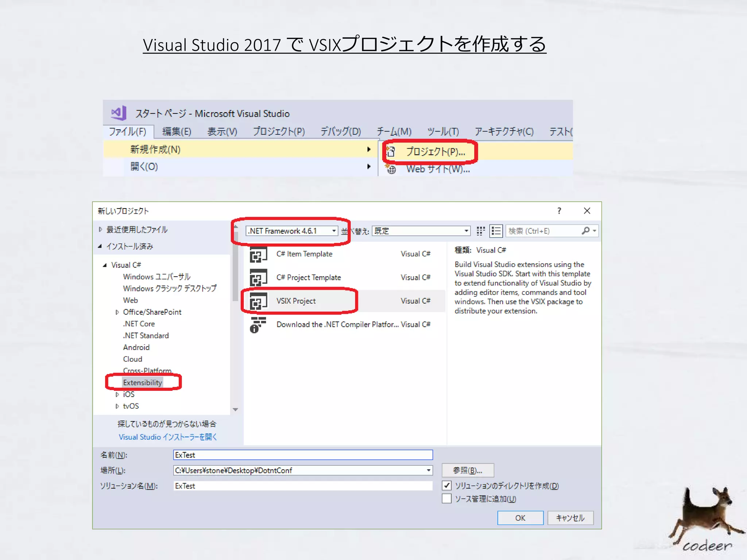Open the ツール(T) menu
747x560 pixels.
click(x=443, y=132)
